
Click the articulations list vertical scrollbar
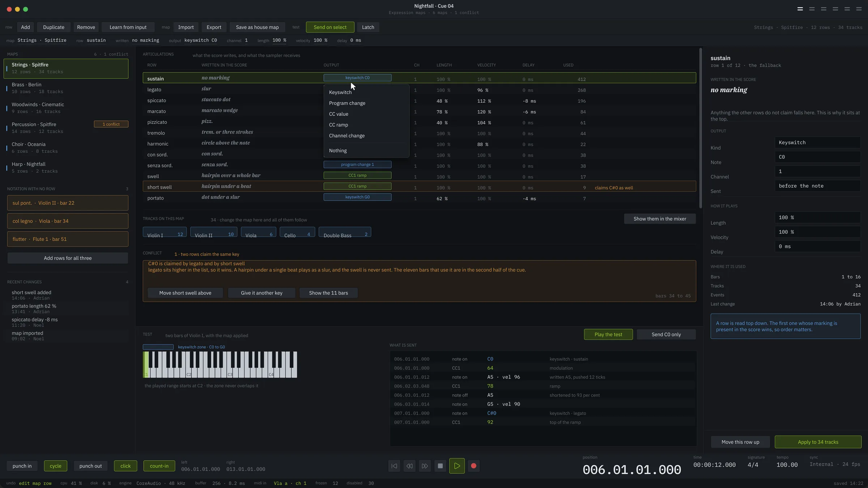701,128
